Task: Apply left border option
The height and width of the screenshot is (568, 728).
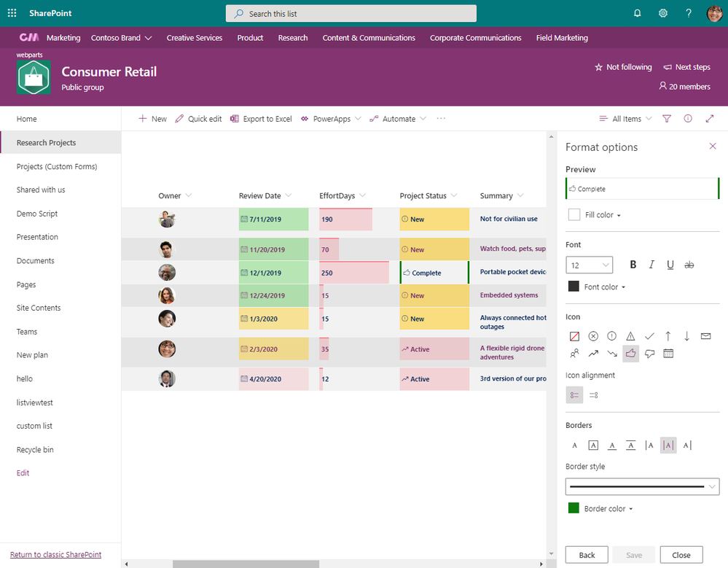Action: point(649,446)
